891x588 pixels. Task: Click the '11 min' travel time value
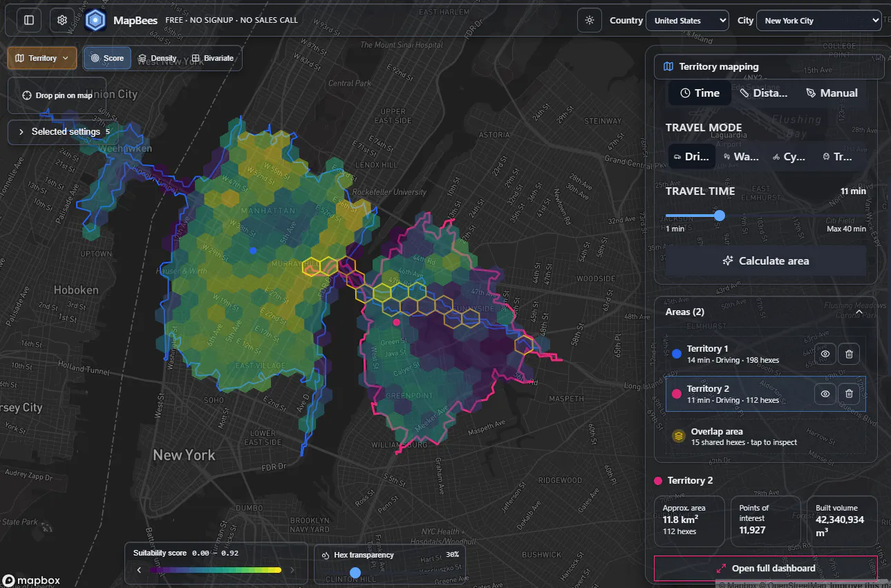(853, 191)
